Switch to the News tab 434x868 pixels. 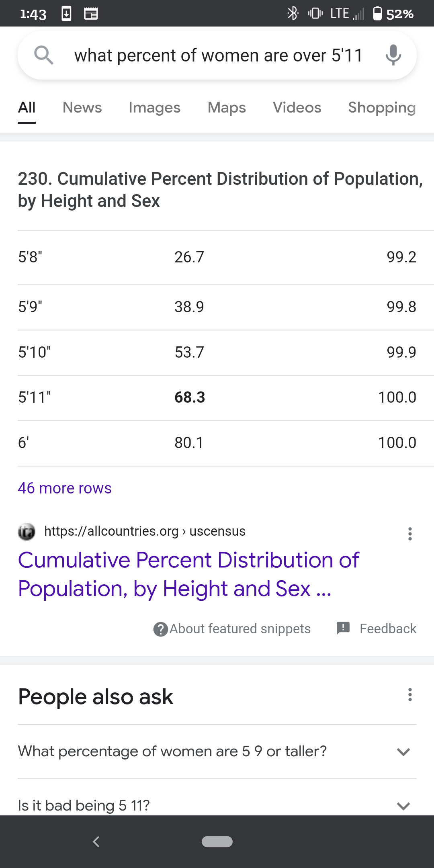click(x=82, y=108)
